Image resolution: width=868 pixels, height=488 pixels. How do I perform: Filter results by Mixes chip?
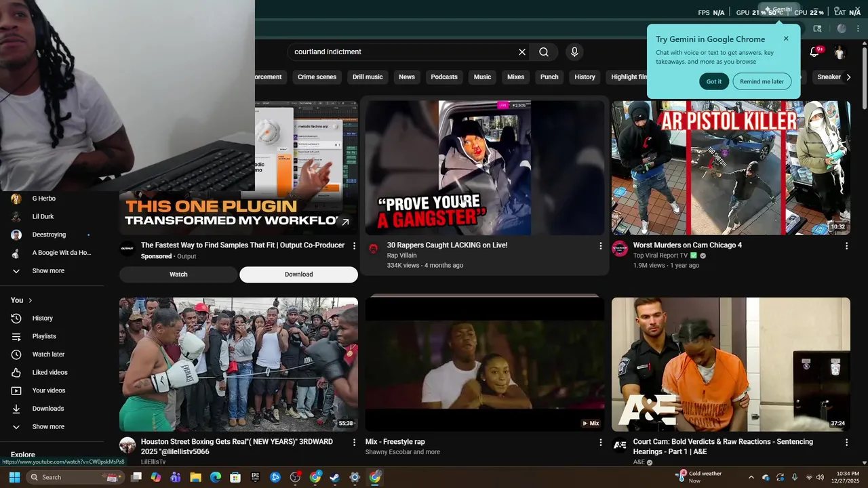pyautogui.click(x=516, y=77)
